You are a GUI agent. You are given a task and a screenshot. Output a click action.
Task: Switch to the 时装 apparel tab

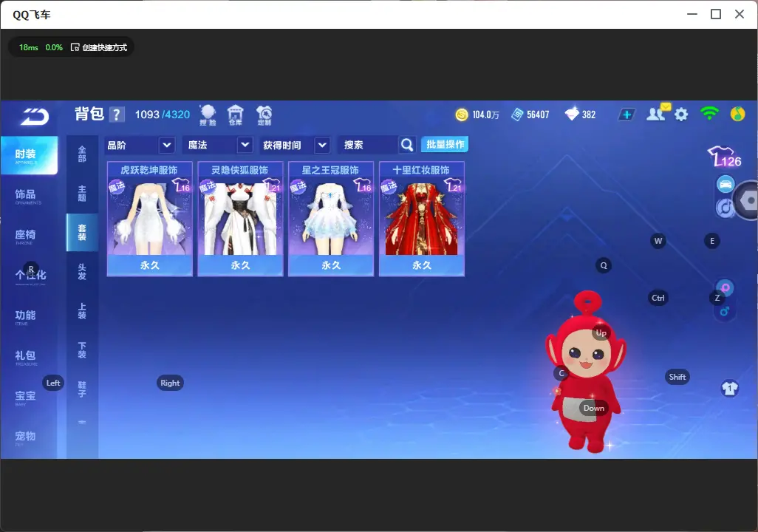point(29,155)
